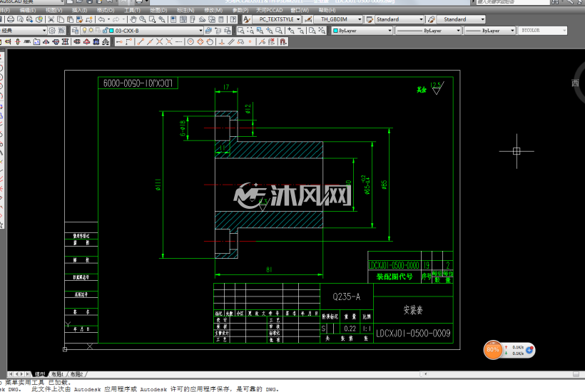The image size is (585, 392).
Task: Open the Properties palette icon
Action: [x=174, y=19]
